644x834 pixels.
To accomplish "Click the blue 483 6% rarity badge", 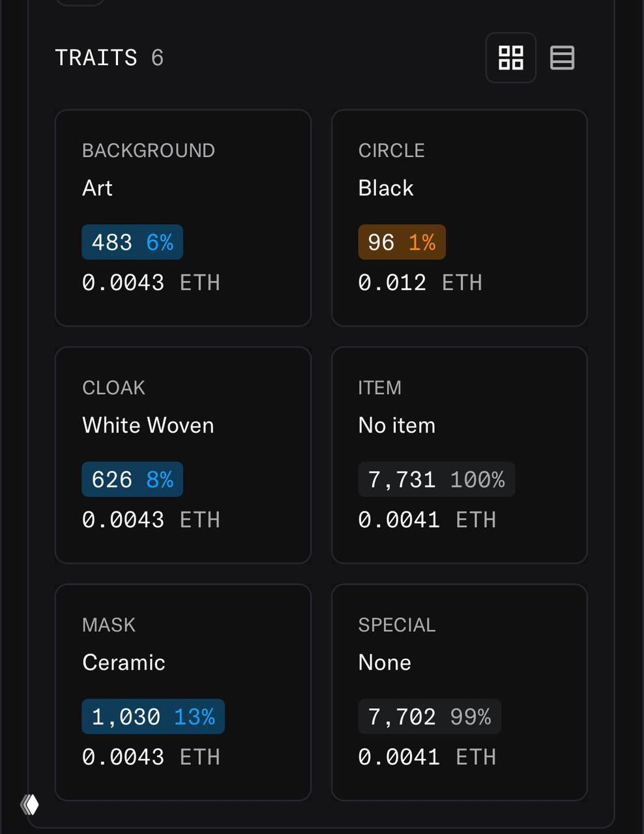I will (132, 242).
